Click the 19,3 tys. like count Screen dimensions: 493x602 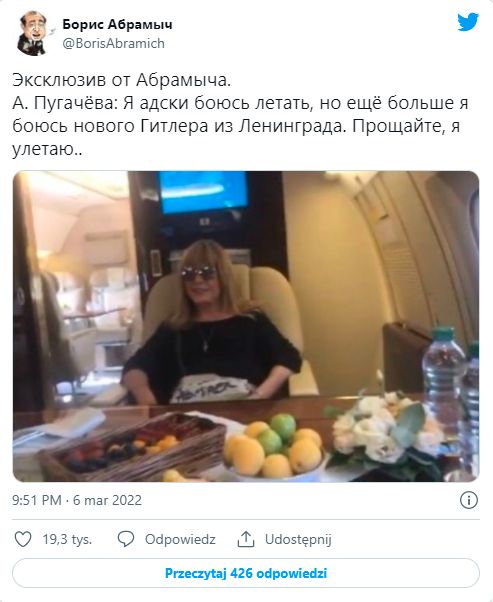click(x=67, y=539)
